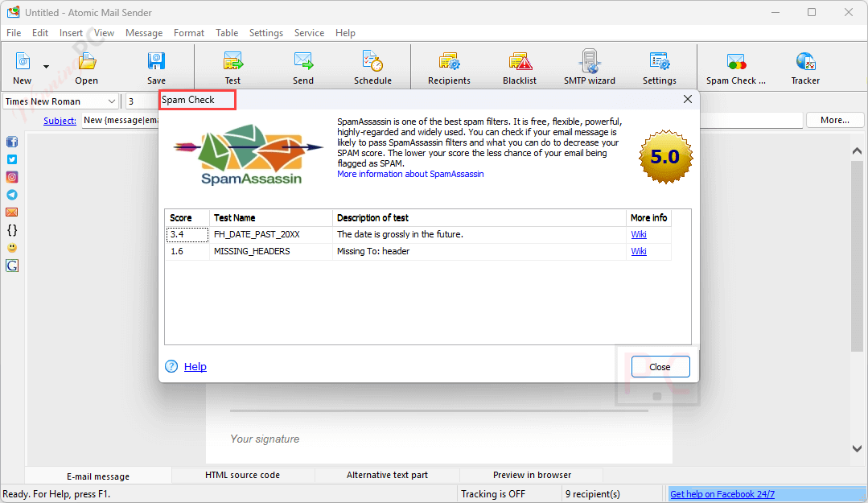868x503 pixels.
Task: Open the Insert menu
Action: [71, 33]
